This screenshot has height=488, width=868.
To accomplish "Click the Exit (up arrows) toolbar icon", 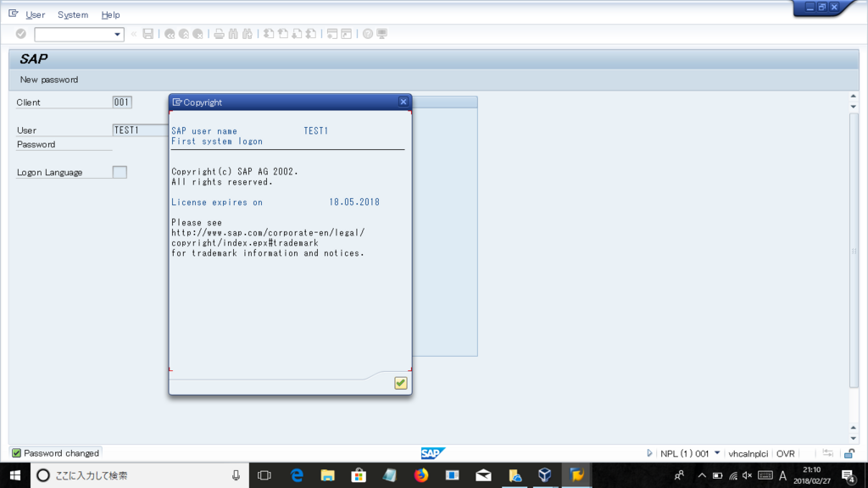I will [x=184, y=34].
